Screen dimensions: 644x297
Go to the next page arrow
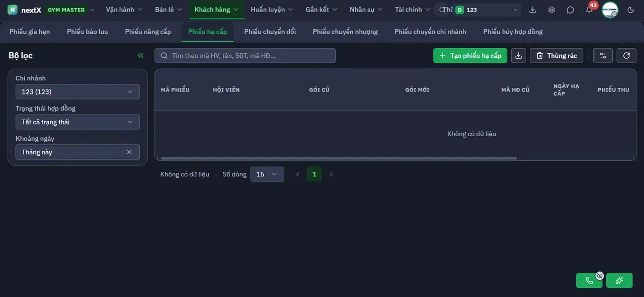point(331,174)
